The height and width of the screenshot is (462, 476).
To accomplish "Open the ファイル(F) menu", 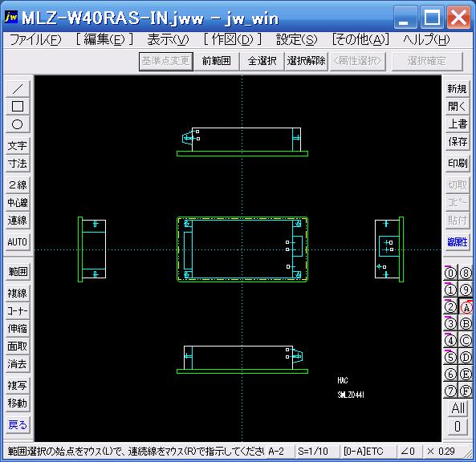I will pos(35,40).
